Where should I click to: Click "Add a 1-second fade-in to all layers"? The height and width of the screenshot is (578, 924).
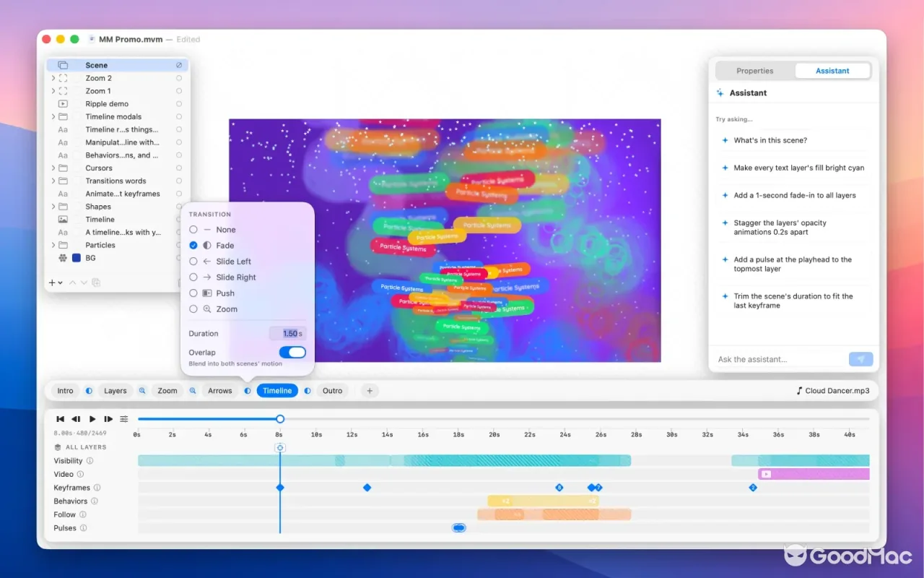click(795, 195)
